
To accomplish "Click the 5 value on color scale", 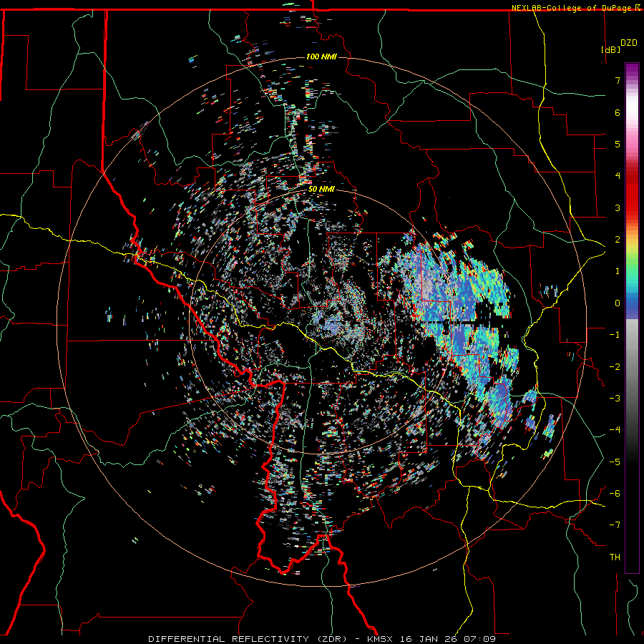I will pyautogui.click(x=618, y=144).
